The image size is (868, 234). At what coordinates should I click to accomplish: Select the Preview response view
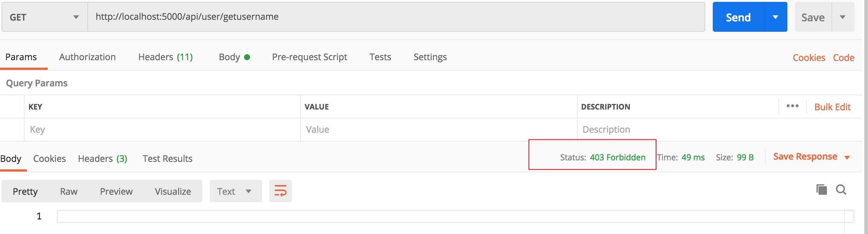click(116, 191)
